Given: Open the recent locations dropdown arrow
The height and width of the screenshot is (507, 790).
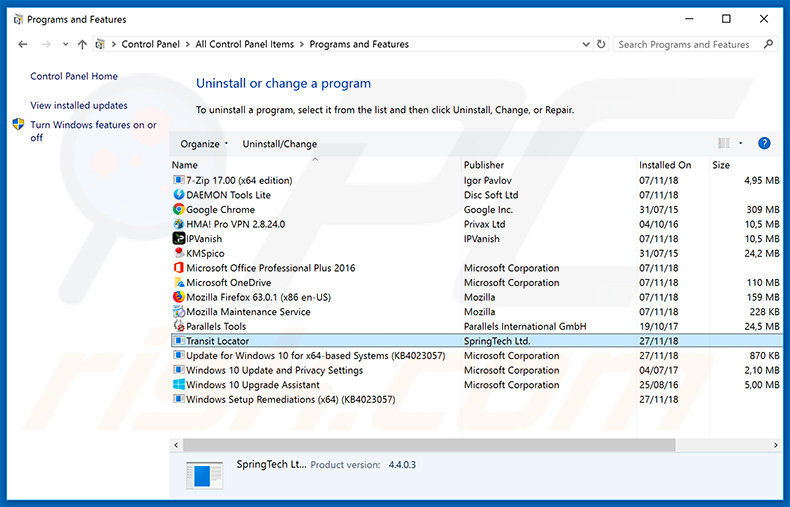Looking at the screenshot, I should coord(65,44).
